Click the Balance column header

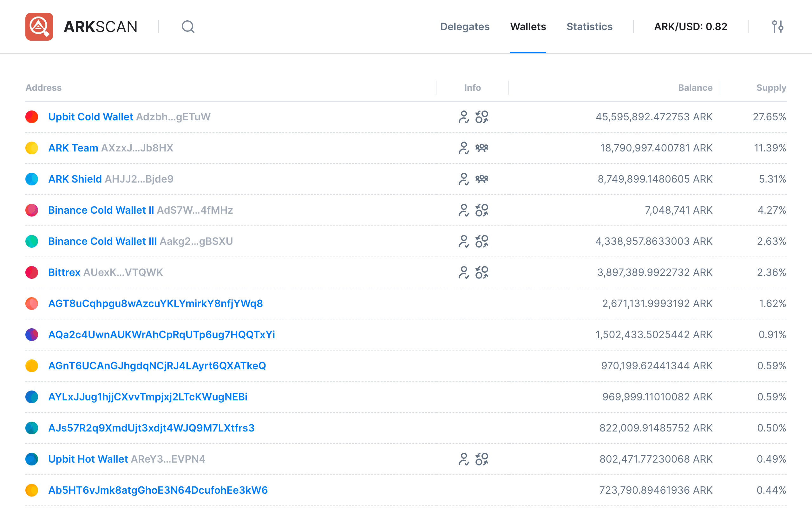[x=695, y=88]
